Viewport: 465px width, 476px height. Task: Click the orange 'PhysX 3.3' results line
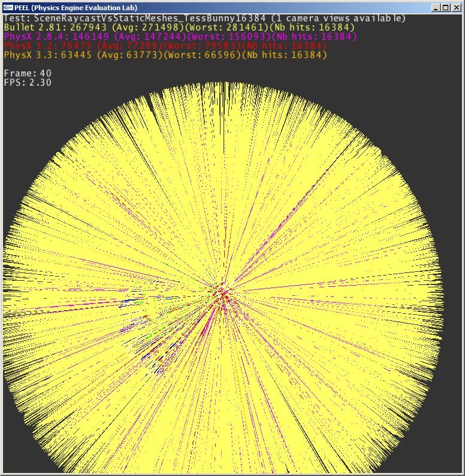click(165, 55)
